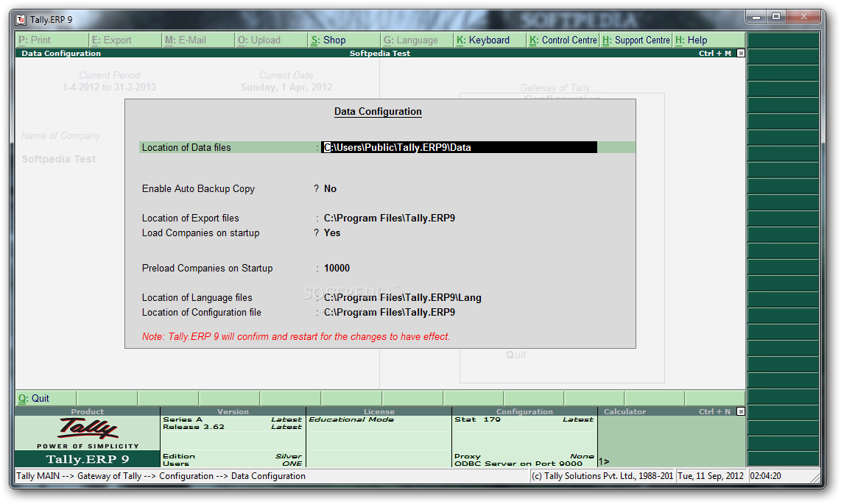The image size is (841, 504).
Task: Click the Preload Companies on Startup label
Action: [x=207, y=269]
